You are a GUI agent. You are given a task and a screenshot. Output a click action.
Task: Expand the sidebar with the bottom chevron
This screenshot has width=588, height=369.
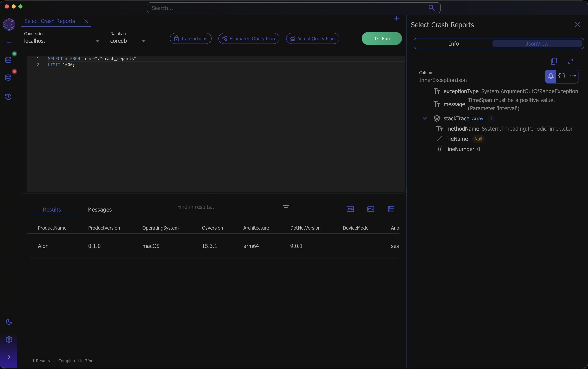[9, 357]
